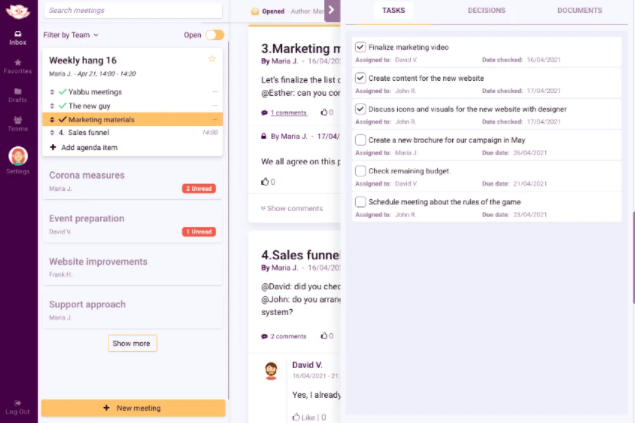Click the owl logo at the top of the sidebar
This screenshot has width=635, height=423.
tap(18, 11)
